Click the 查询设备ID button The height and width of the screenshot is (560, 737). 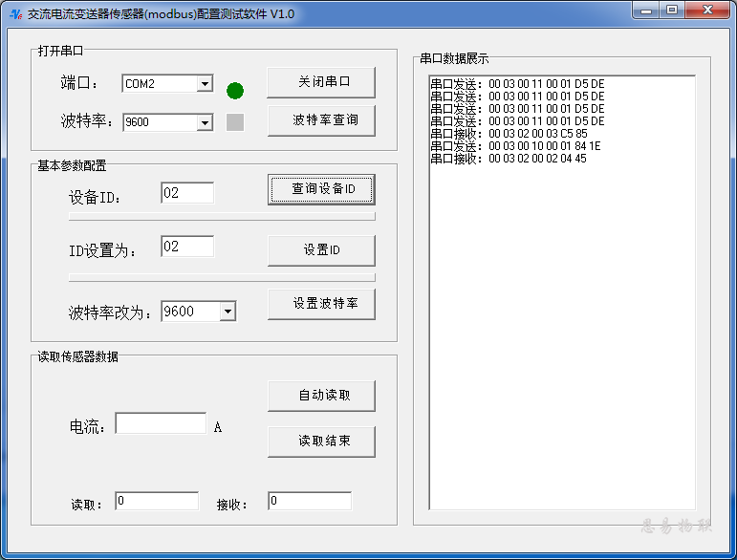click(x=321, y=190)
